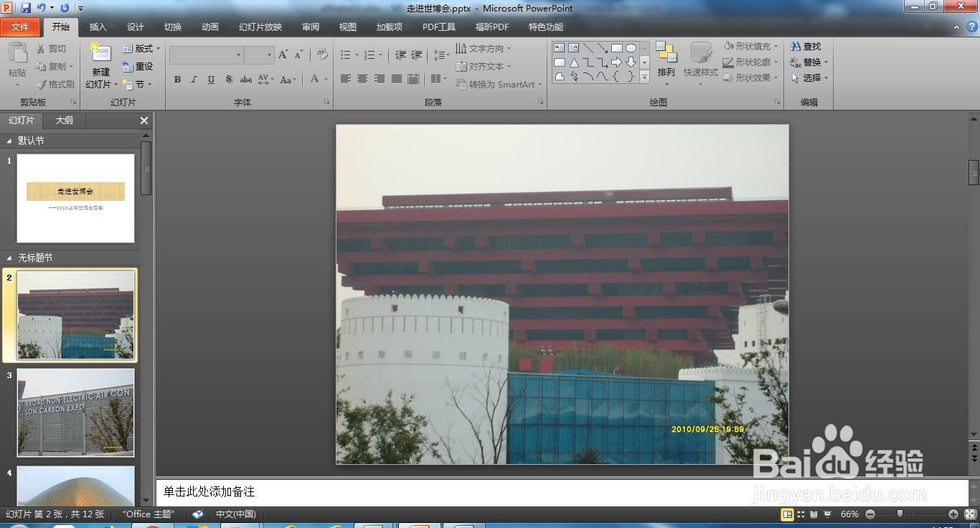Click zoom in plus button
The width and height of the screenshot is (980, 528).
tap(953, 514)
